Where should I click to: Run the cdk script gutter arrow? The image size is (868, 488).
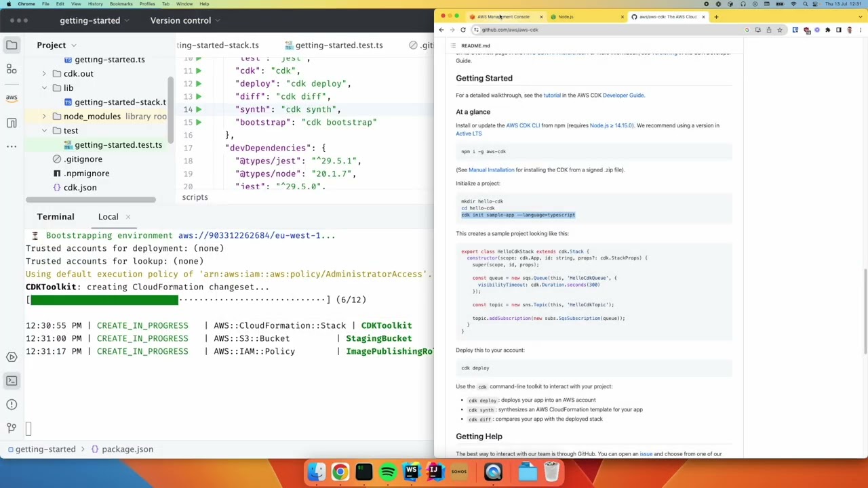tap(198, 70)
